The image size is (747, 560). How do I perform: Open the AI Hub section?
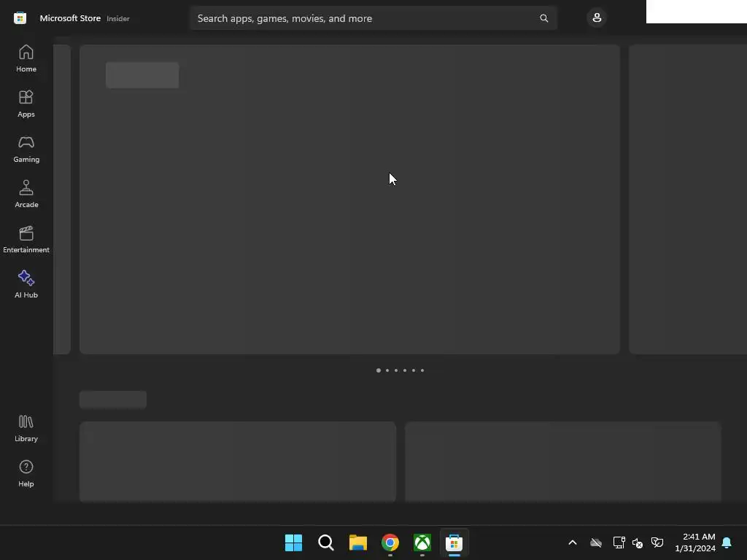26,285
